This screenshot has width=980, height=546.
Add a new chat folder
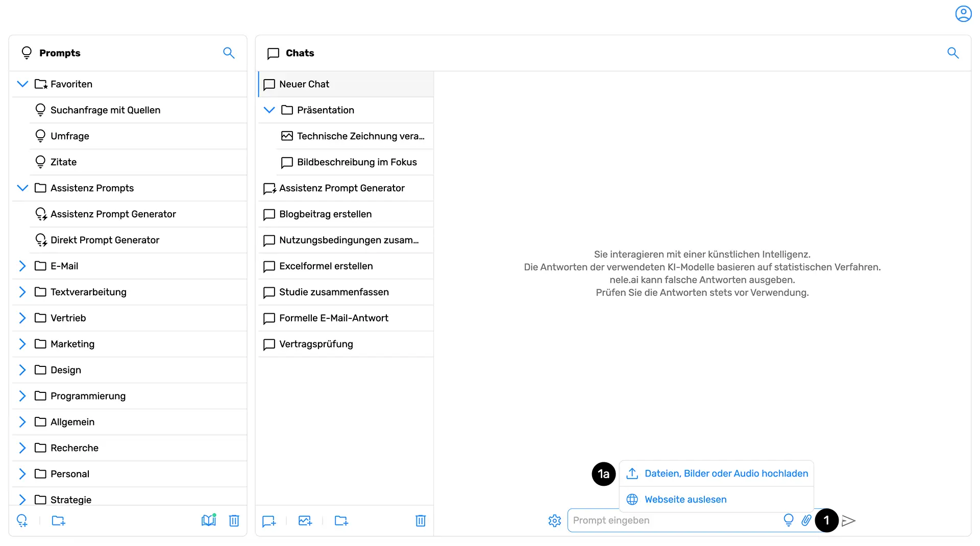[341, 520]
